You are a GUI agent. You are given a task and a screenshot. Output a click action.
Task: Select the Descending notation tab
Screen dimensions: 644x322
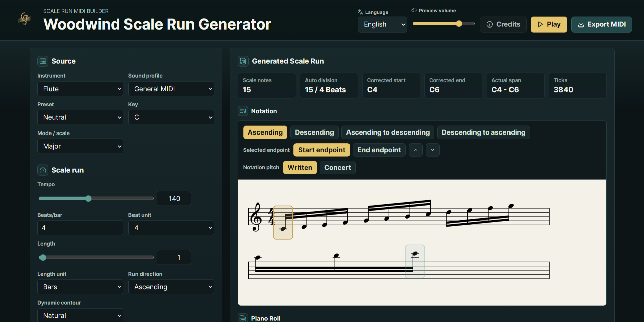314,132
